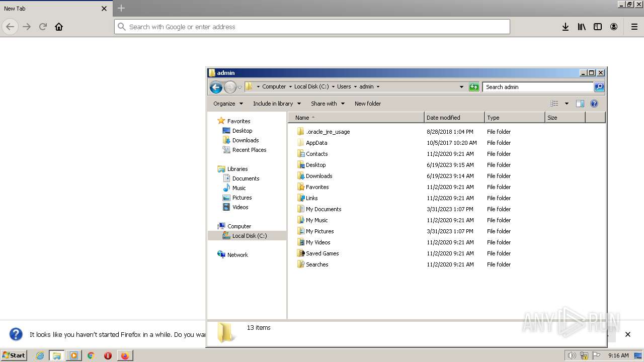Open Opera from the taskbar
This screenshot has width=644, height=362.
click(x=108, y=355)
